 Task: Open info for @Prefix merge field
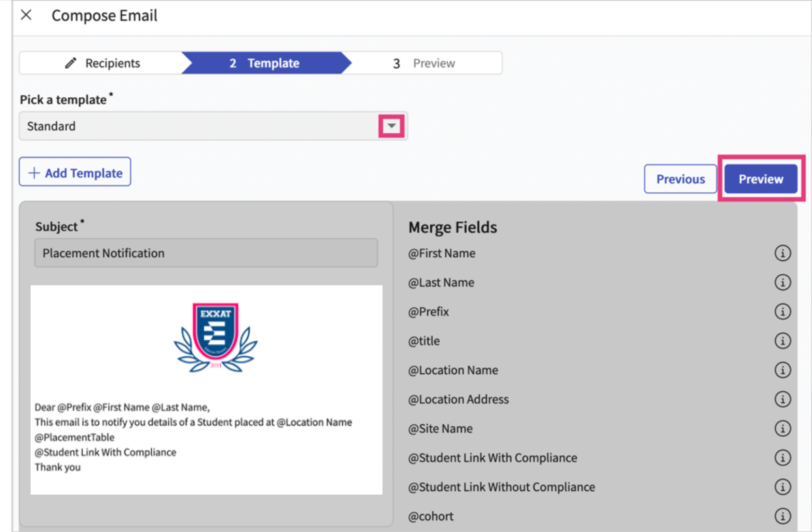pos(783,312)
